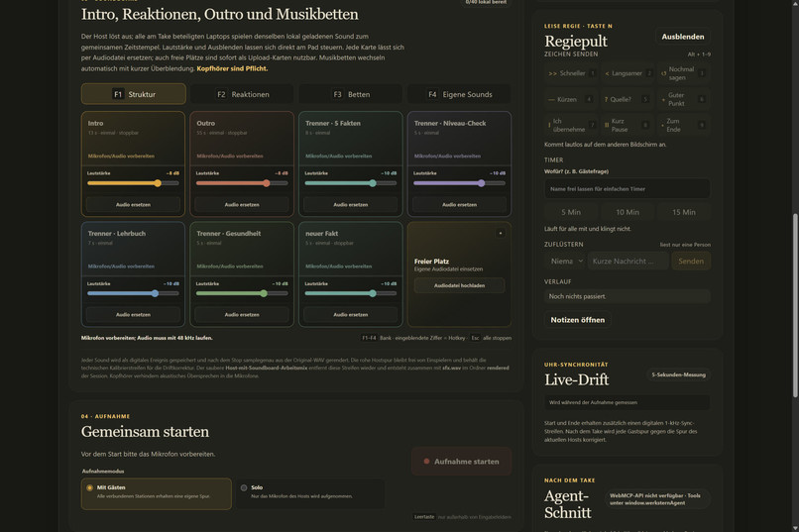Replace audio for neuer Fakt
Screen dimensions: 799x532
coord(351,315)
